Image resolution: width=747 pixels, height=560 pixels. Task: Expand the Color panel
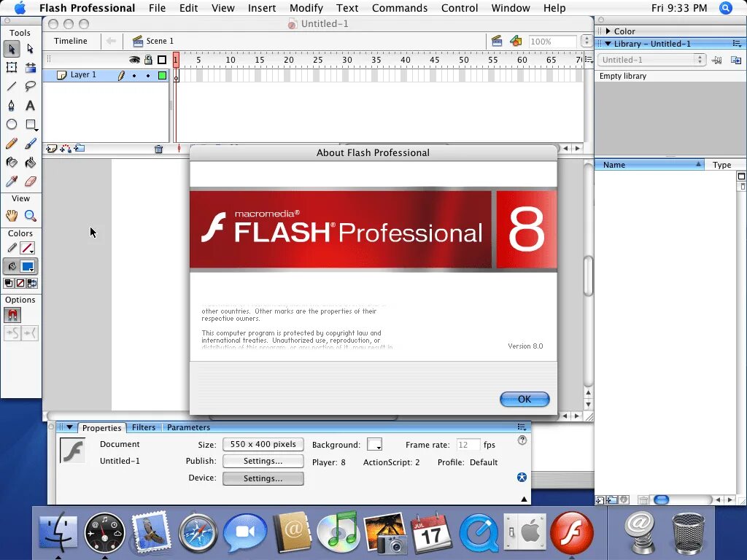tap(608, 31)
